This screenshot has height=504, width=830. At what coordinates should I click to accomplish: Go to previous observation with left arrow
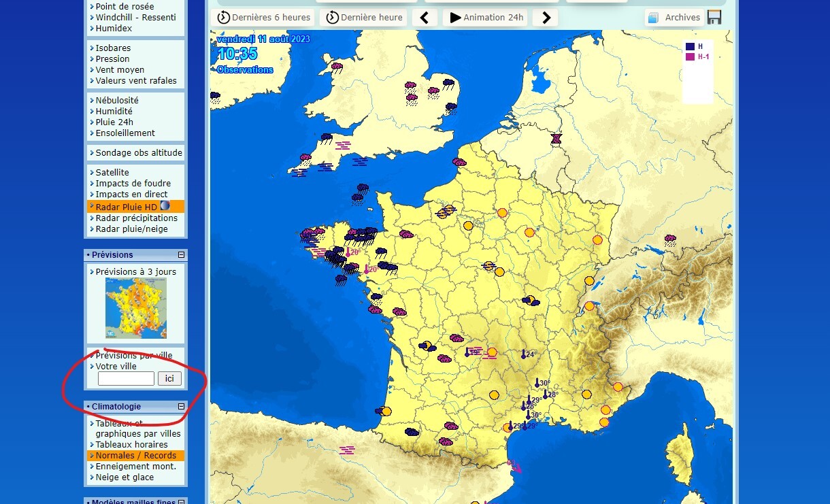click(x=425, y=18)
